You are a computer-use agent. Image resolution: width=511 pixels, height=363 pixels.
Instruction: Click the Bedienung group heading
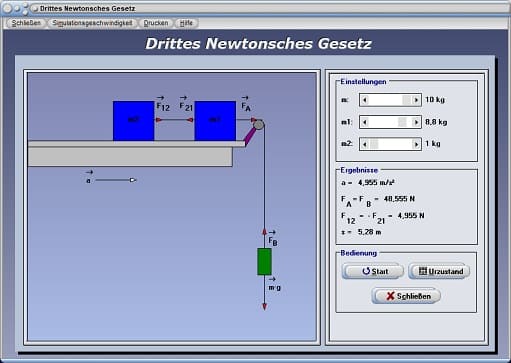(x=359, y=253)
